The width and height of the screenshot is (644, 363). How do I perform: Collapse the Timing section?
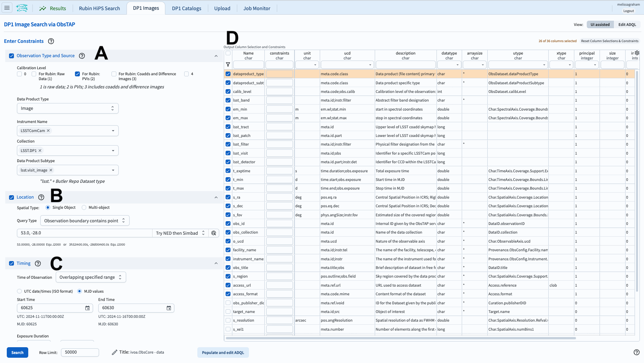[216, 263]
